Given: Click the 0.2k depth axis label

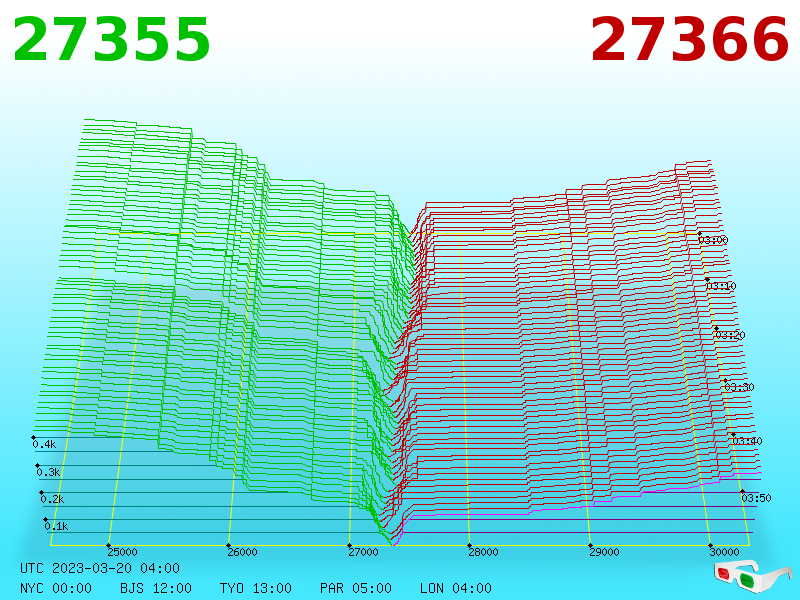Looking at the screenshot, I should (x=53, y=499).
